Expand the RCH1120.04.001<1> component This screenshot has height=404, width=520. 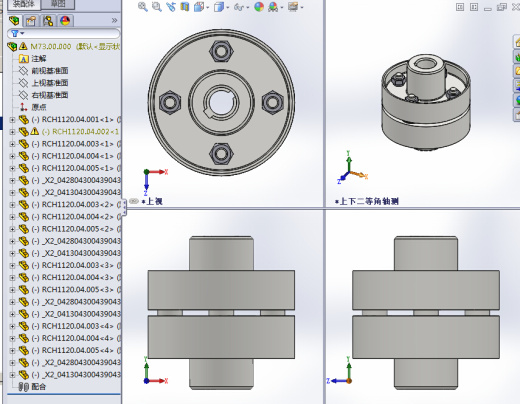(x=12, y=119)
